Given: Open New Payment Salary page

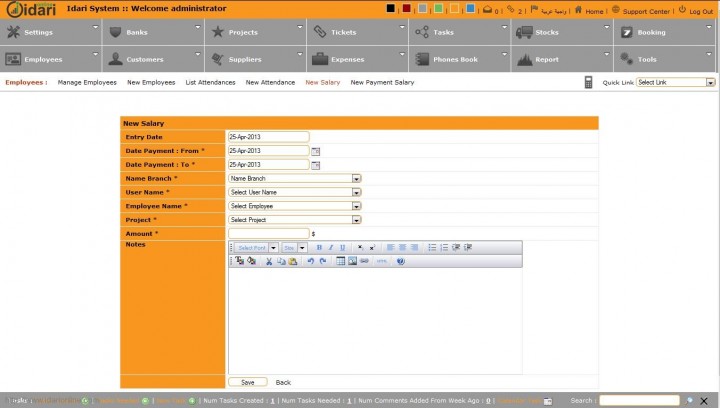Looking at the screenshot, I should [x=382, y=83].
